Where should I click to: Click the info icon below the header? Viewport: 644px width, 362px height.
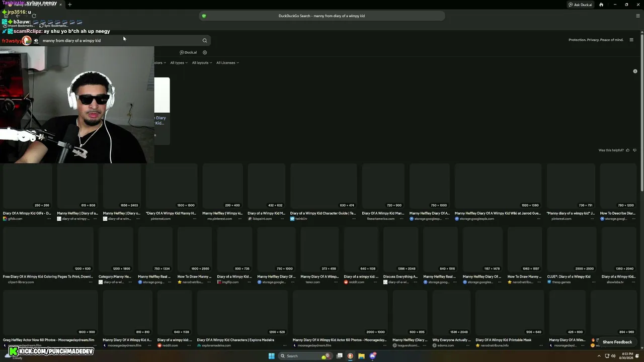pos(635,71)
